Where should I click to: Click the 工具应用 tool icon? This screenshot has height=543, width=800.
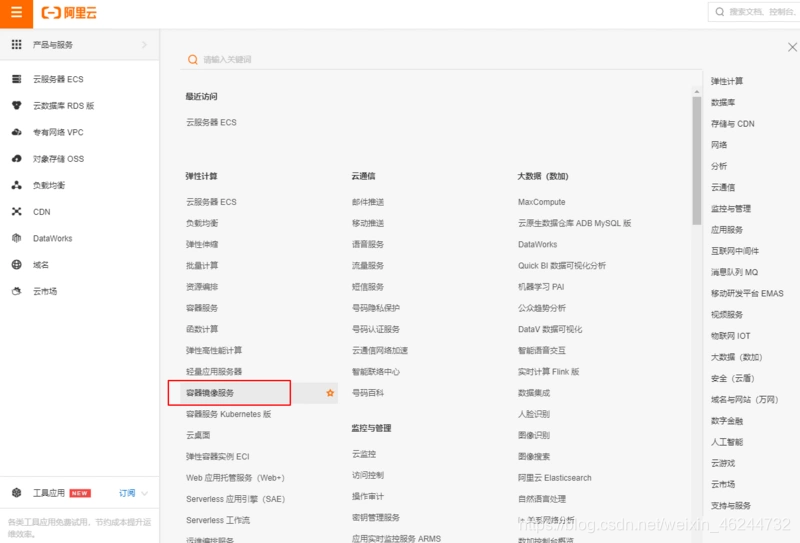pyautogui.click(x=16, y=493)
